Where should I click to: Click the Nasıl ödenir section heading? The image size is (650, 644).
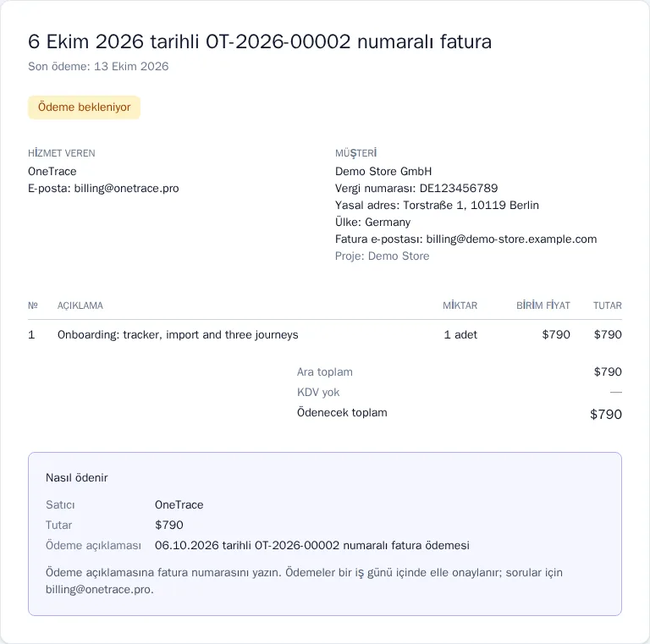[77, 478]
